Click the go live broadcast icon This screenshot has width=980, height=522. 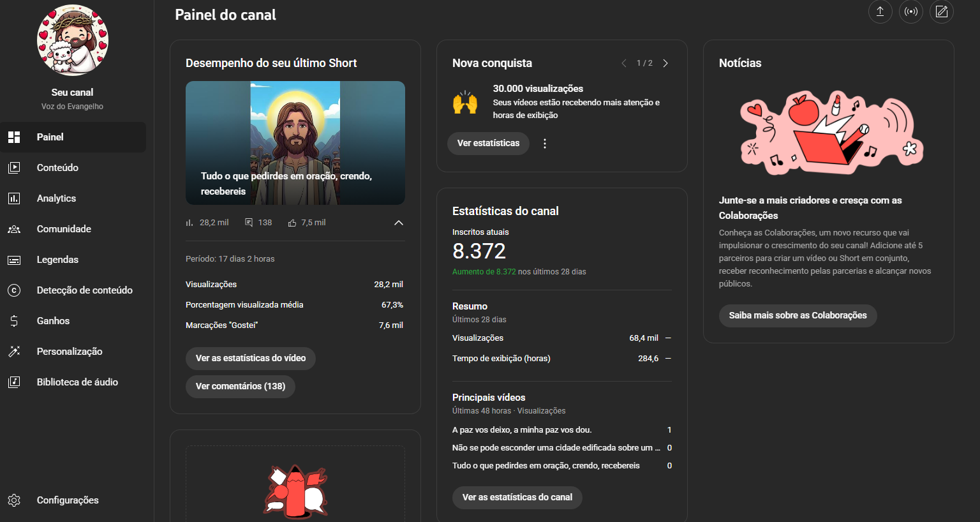tap(911, 11)
